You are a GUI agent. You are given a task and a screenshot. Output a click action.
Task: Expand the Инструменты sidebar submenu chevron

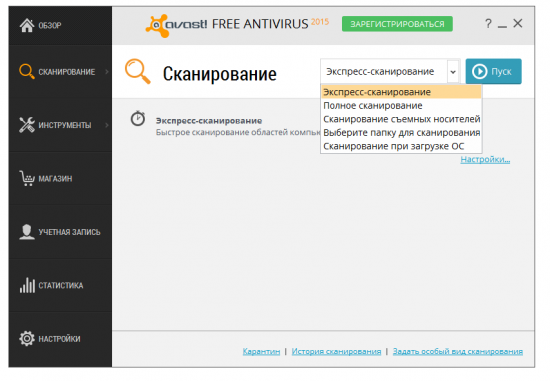(107, 125)
